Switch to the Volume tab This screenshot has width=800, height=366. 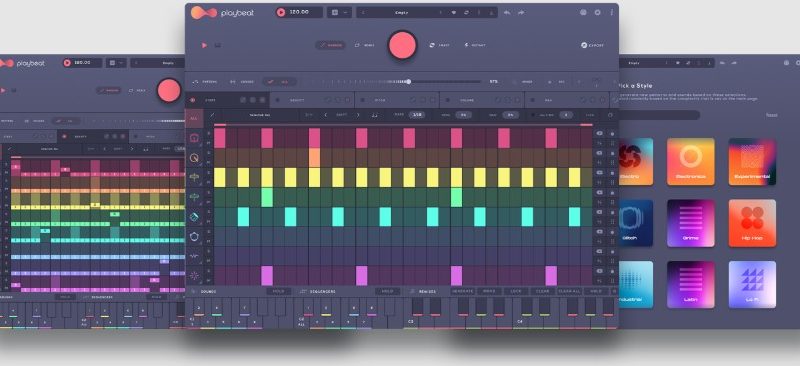point(482,100)
